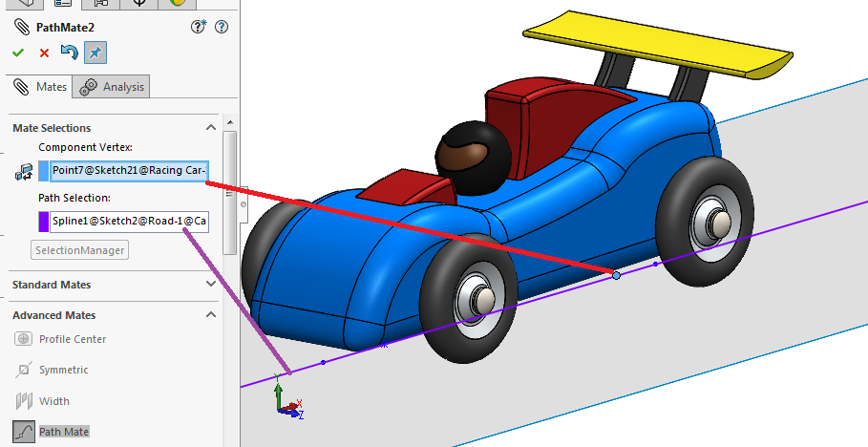Image resolution: width=868 pixels, height=447 pixels.
Task: Expand the Standard Mates section
Action: point(211,284)
